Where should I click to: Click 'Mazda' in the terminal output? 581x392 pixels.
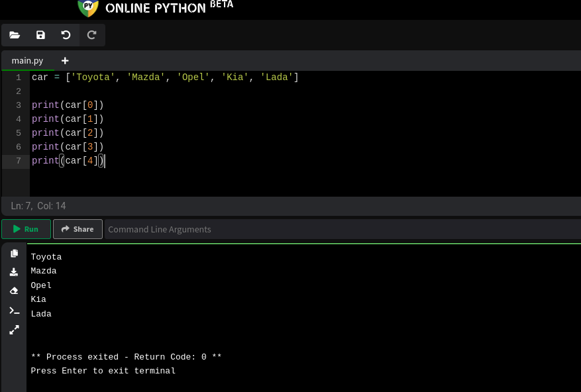pyautogui.click(x=44, y=271)
